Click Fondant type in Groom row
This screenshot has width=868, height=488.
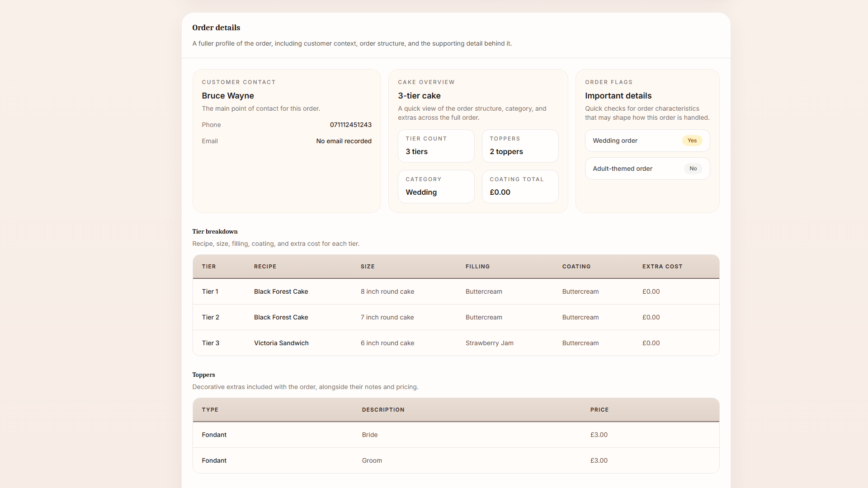pyautogui.click(x=214, y=460)
